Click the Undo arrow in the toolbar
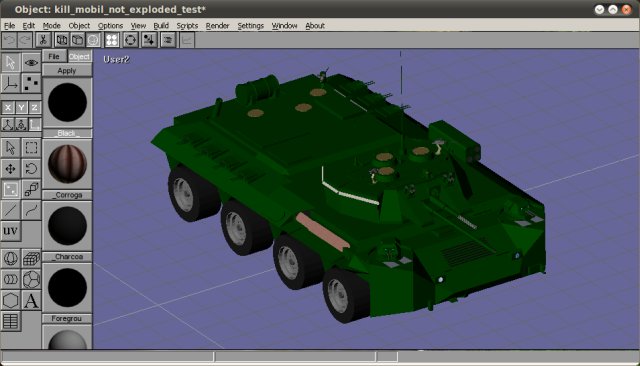This screenshot has width=640, height=366. [x=10, y=40]
